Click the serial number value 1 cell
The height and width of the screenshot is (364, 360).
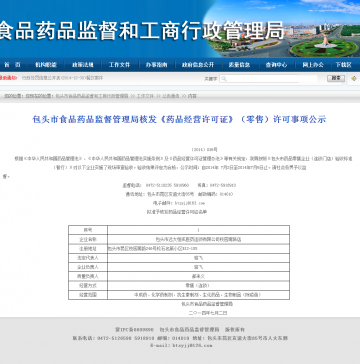tap(198, 230)
